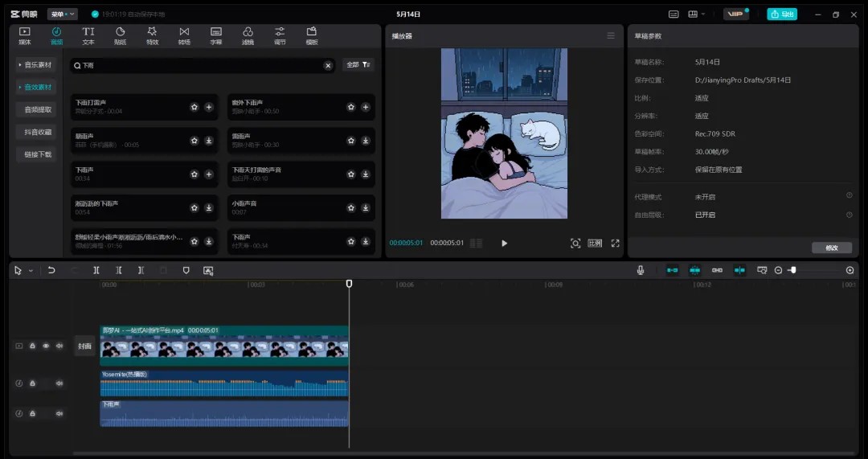Play the preview video
Viewport: 868px width, 459px height.
(504, 243)
